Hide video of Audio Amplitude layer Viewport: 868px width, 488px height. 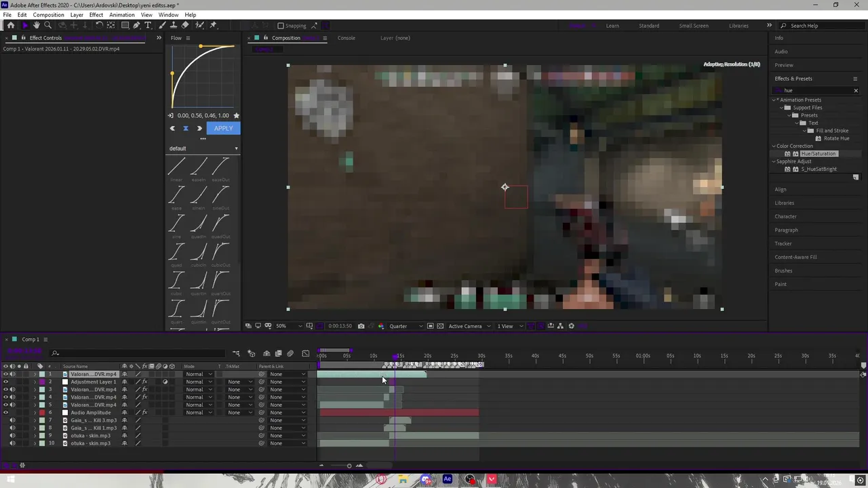(x=5, y=413)
